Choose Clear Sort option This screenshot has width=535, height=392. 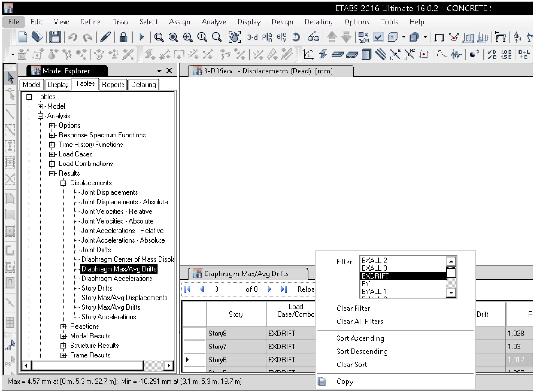(x=352, y=365)
